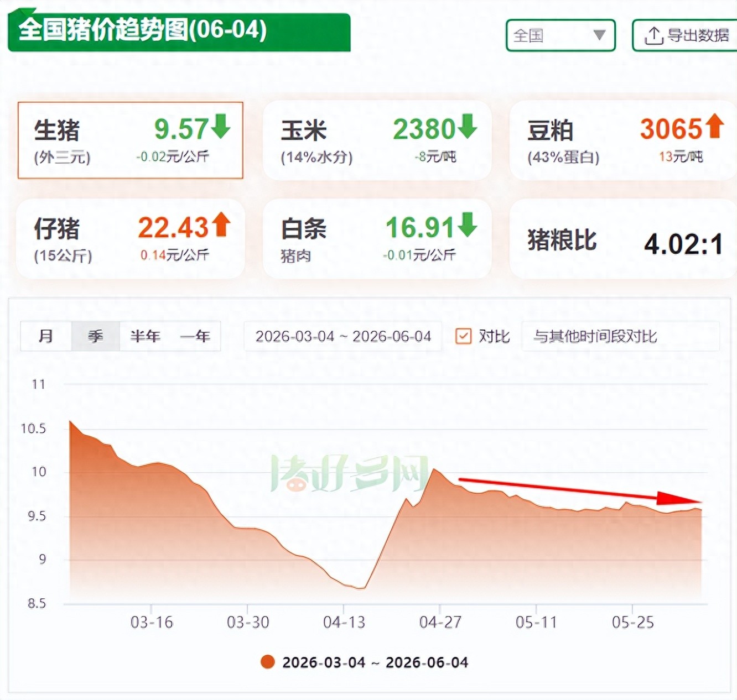Click the 03-30 x-axis date label
The width and height of the screenshot is (737, 700).
point(248,623)
